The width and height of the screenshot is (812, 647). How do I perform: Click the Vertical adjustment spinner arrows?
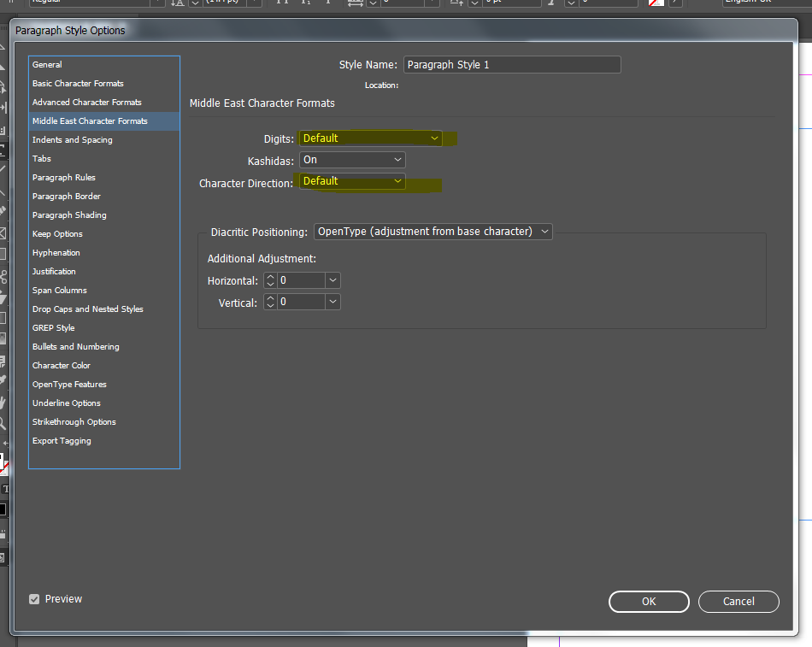click(270, 302)
